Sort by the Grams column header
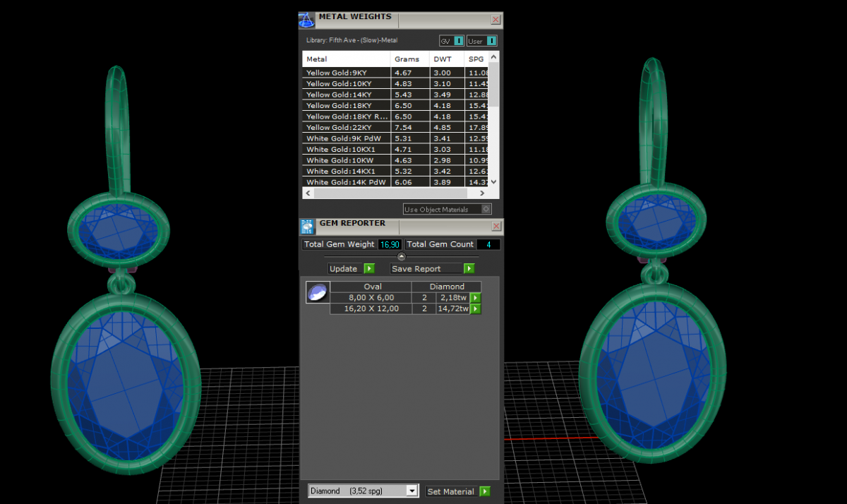The height and width of the screenshot is (504, 847). [x=407, y=59]
